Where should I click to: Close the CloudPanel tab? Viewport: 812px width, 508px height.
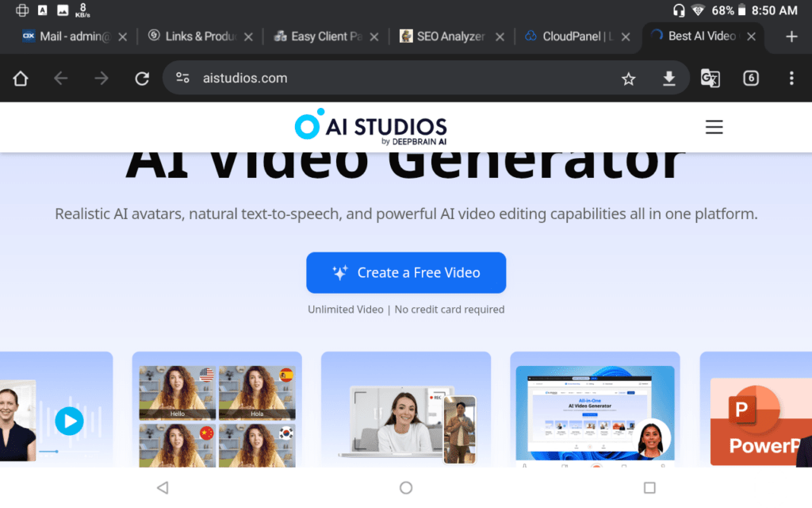pos(626,37)
